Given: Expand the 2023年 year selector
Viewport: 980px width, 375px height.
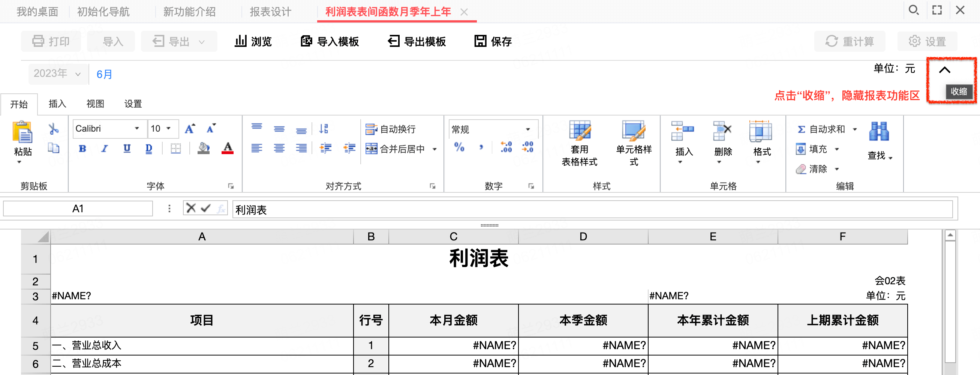Looking at the screenshot, I should [x=57, y=73].
